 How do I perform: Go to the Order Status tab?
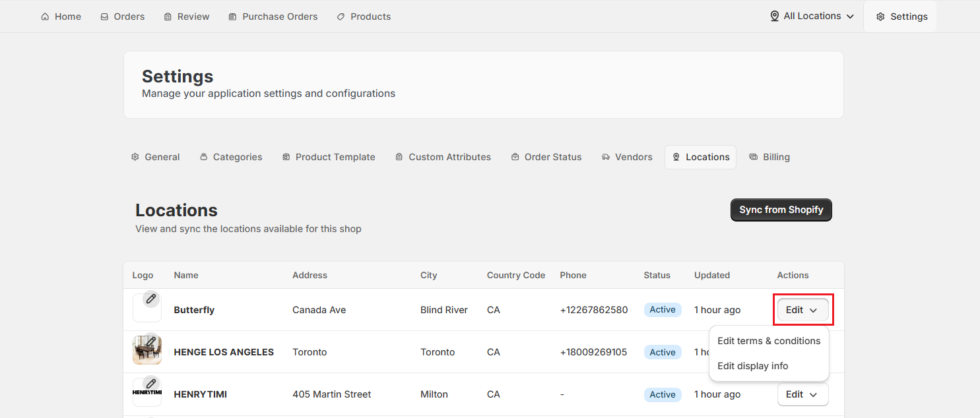pyautogui.click(x=546, y=157)
